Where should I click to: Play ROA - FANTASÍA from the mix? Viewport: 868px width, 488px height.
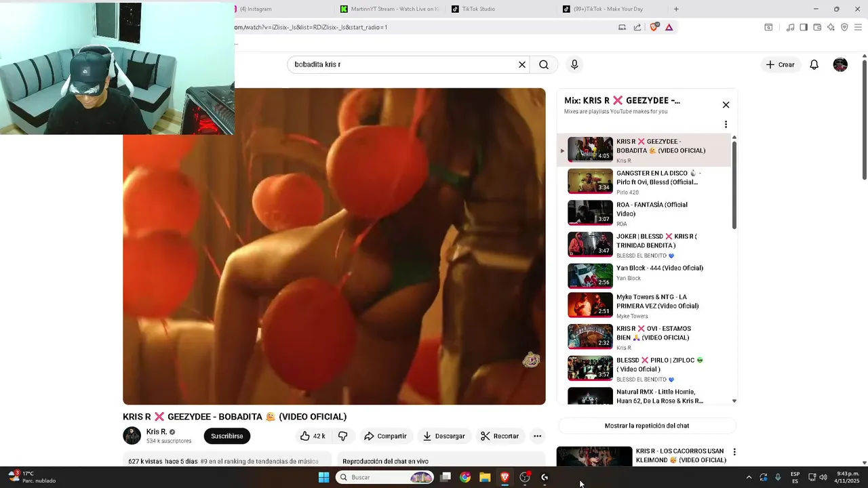645,213
